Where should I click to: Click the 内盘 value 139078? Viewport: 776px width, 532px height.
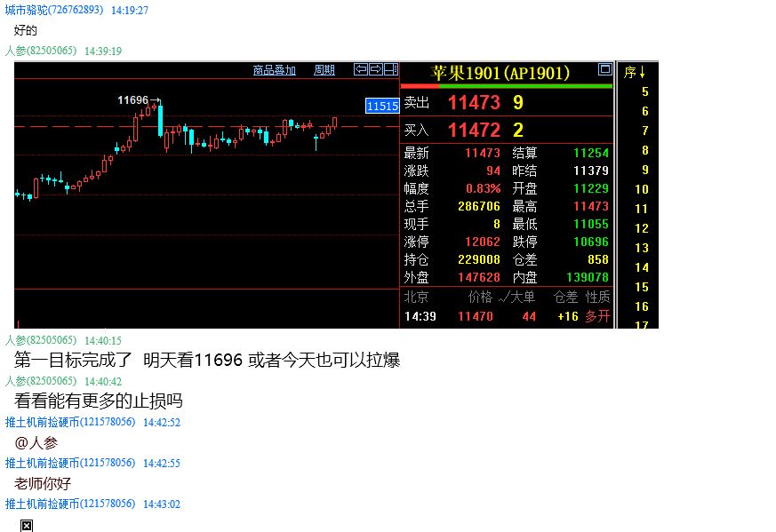588,278
